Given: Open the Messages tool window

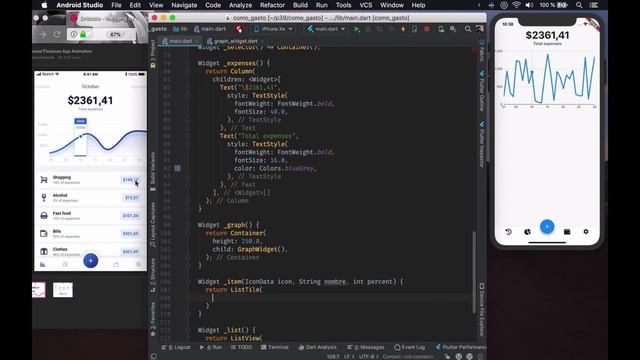Looking at the screenshot, I should click(x=366, y=347).
